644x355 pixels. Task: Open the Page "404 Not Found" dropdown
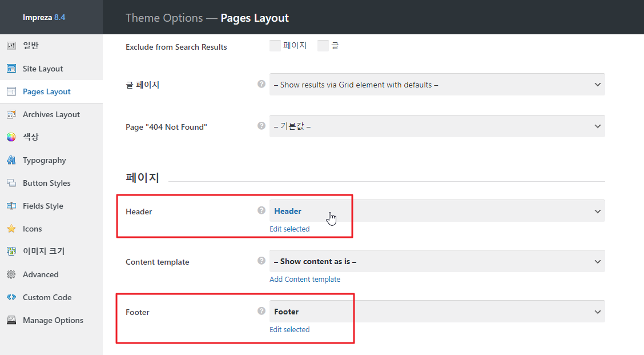(437, 126)
